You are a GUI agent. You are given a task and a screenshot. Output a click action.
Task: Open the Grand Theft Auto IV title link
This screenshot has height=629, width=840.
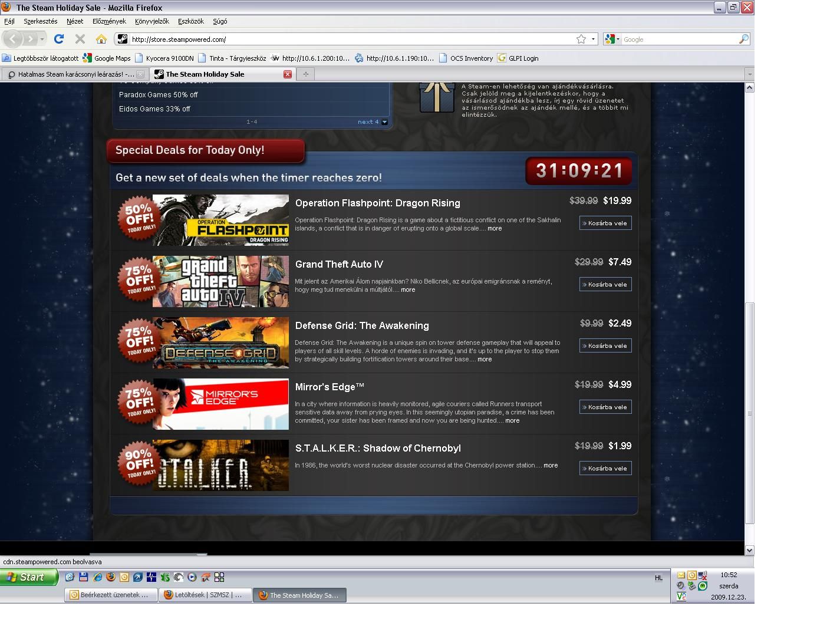339,264
